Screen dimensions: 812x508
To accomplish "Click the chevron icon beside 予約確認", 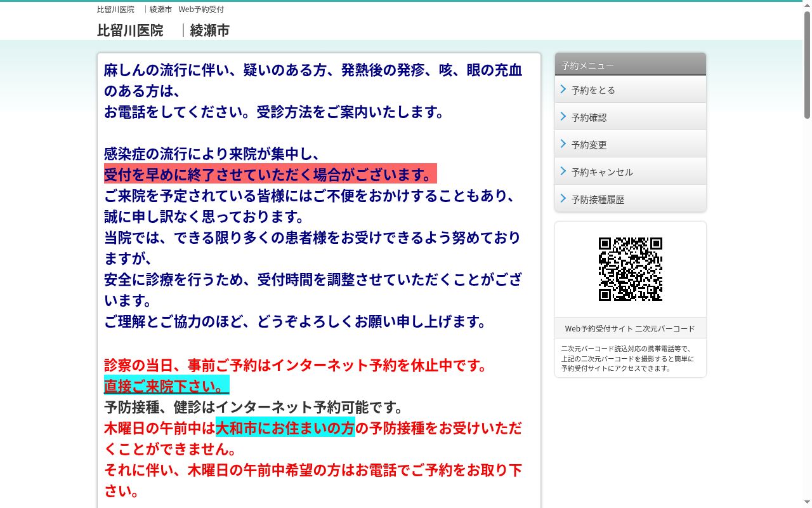I will 563,117.
